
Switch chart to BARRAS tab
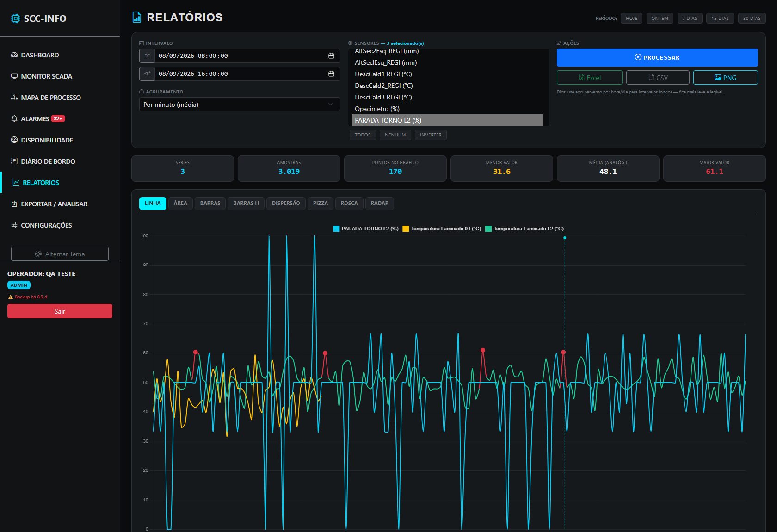[210, 204]
